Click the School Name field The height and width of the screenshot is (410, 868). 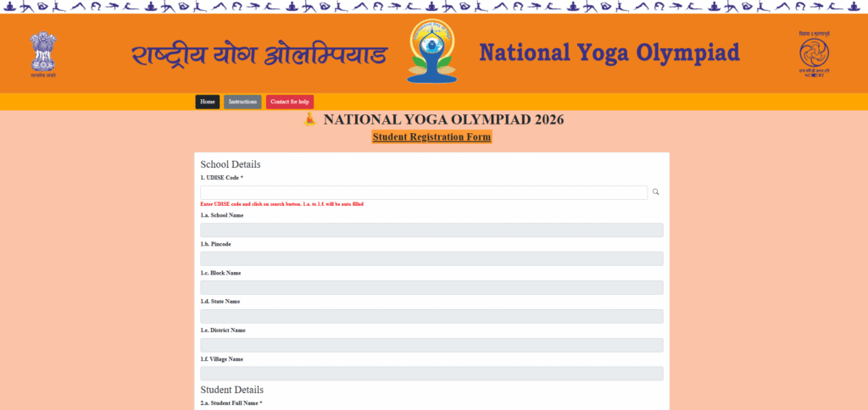pos(431,230)
